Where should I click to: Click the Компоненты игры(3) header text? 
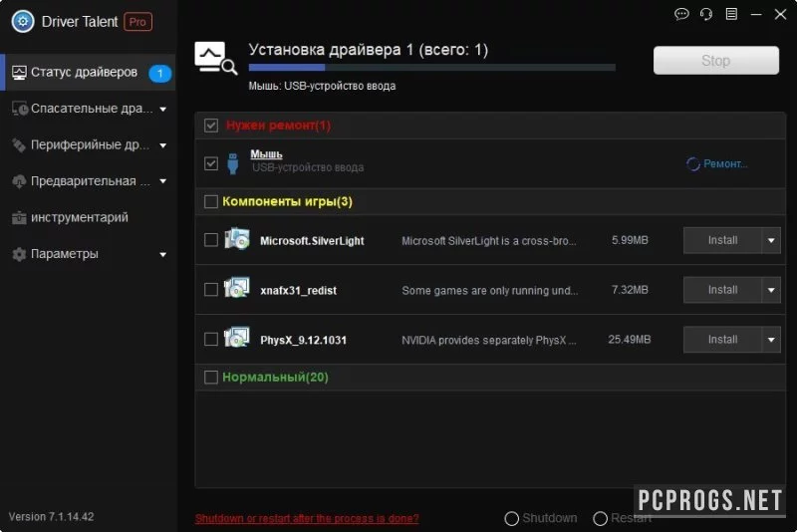click(287, 201)
